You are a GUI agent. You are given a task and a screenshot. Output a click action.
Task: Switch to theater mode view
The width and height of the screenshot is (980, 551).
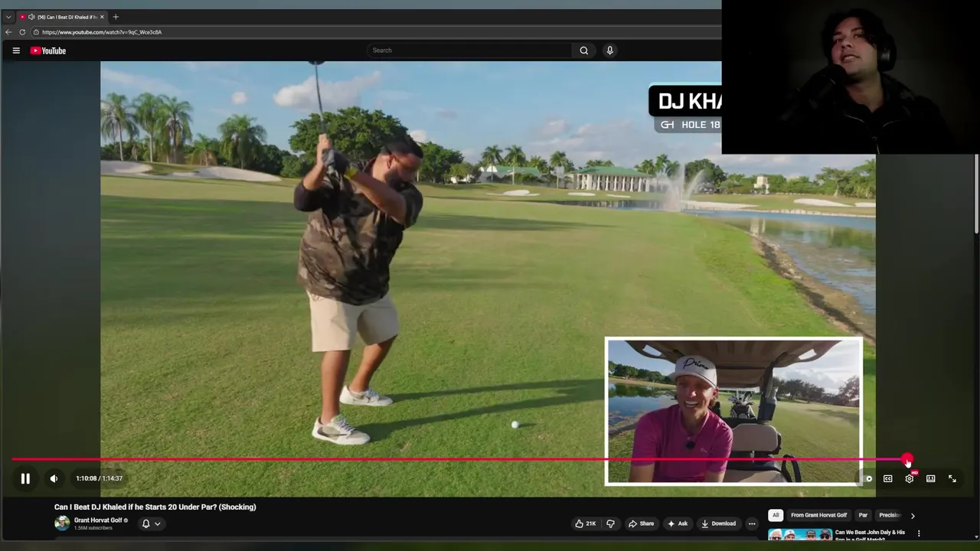tap(930, 479)
